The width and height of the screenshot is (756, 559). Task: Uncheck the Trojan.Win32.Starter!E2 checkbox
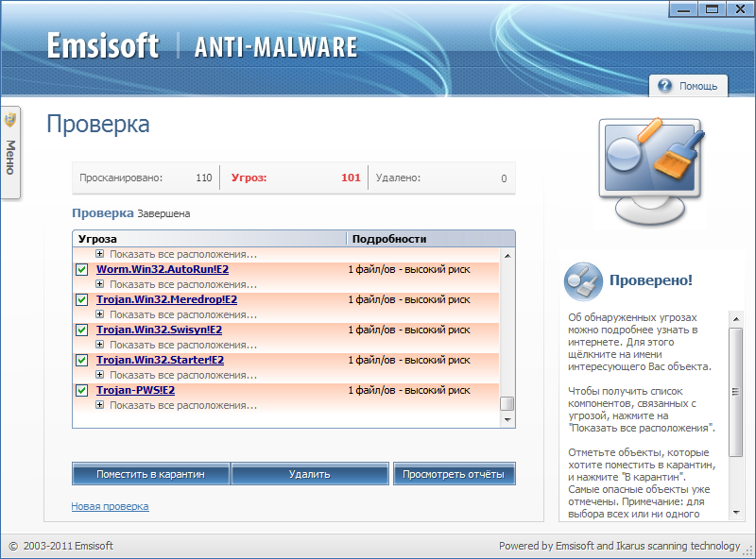82,361
